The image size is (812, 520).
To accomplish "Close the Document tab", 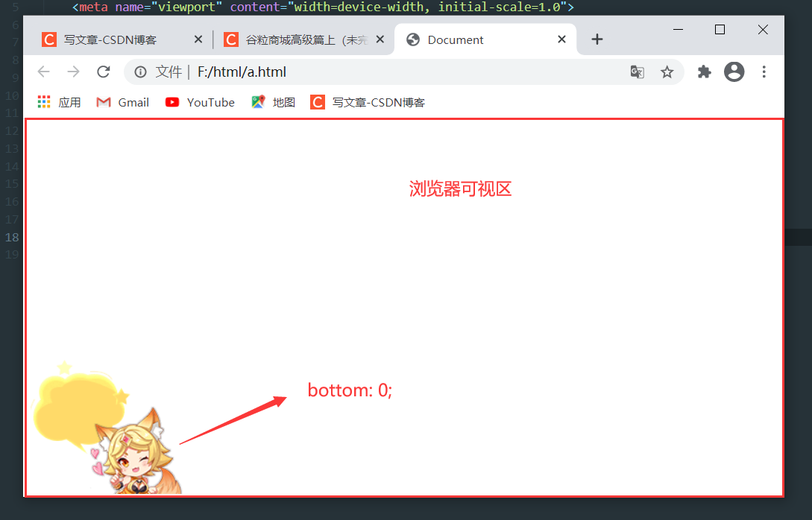I will (561, 39).
